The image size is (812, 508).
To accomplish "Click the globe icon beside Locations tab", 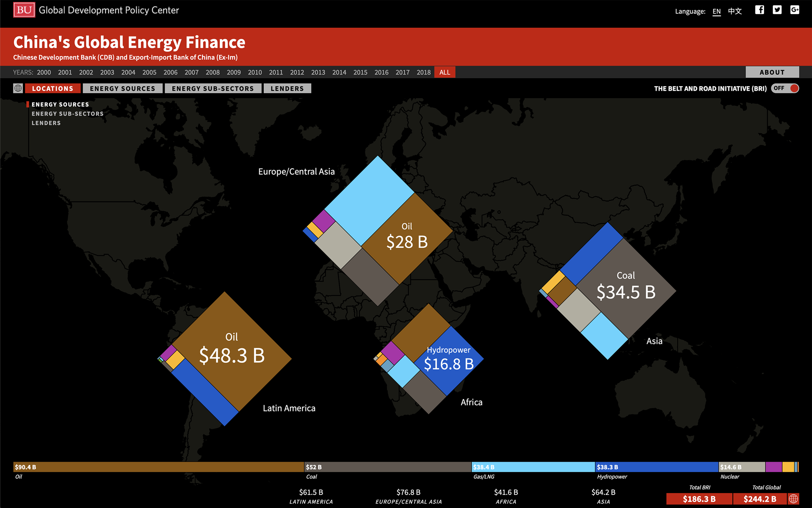I will (x=18, y=88).
